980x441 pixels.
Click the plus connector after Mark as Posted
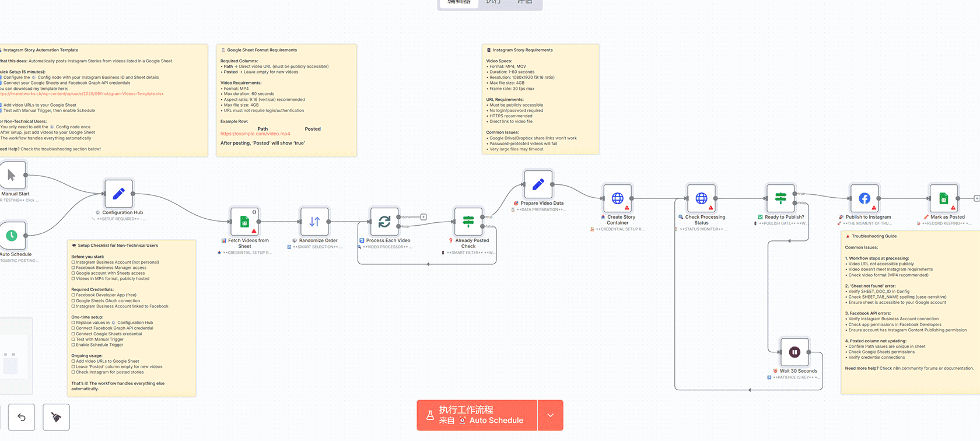tap(977, 198)
